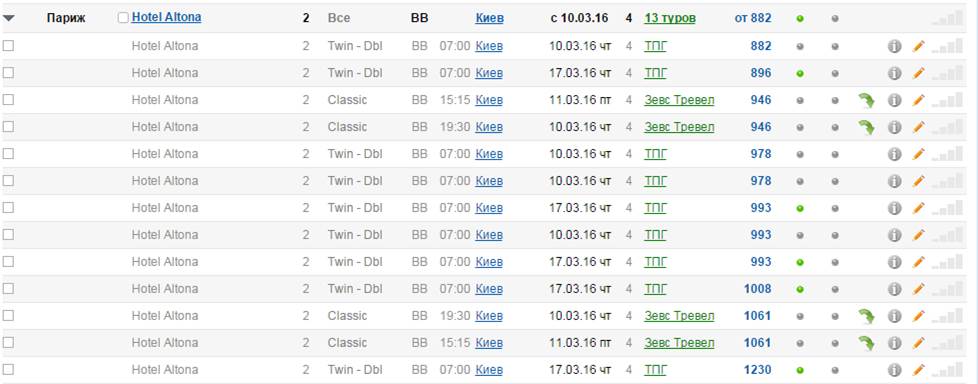Open ТПГ operator link on the 896 row
Viewport: 978px width, 384px height.
(655, 73)
